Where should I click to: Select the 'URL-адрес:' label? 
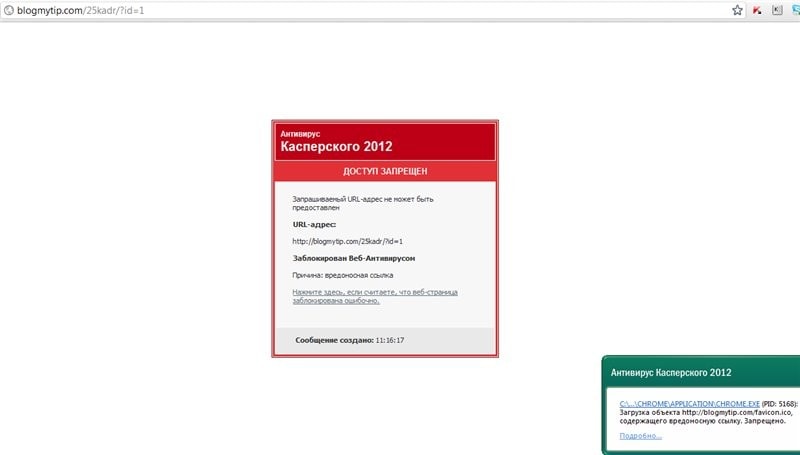tap(314, 224)
